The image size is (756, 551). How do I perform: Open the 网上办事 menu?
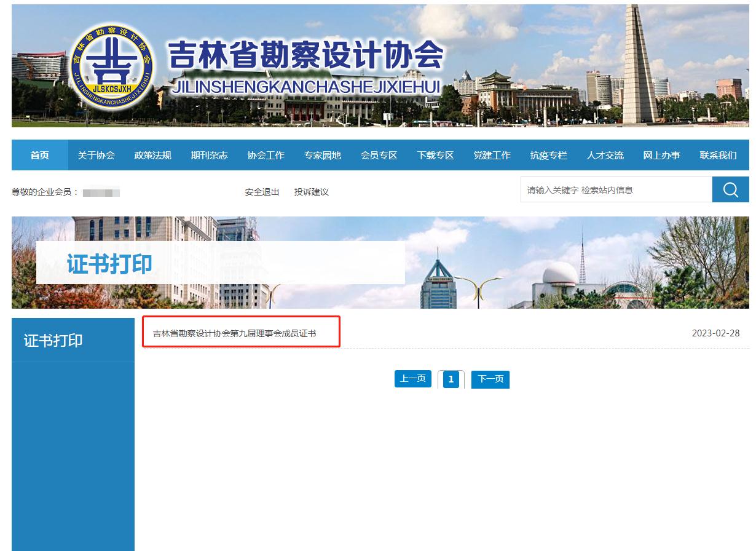[x=662, y=155]
